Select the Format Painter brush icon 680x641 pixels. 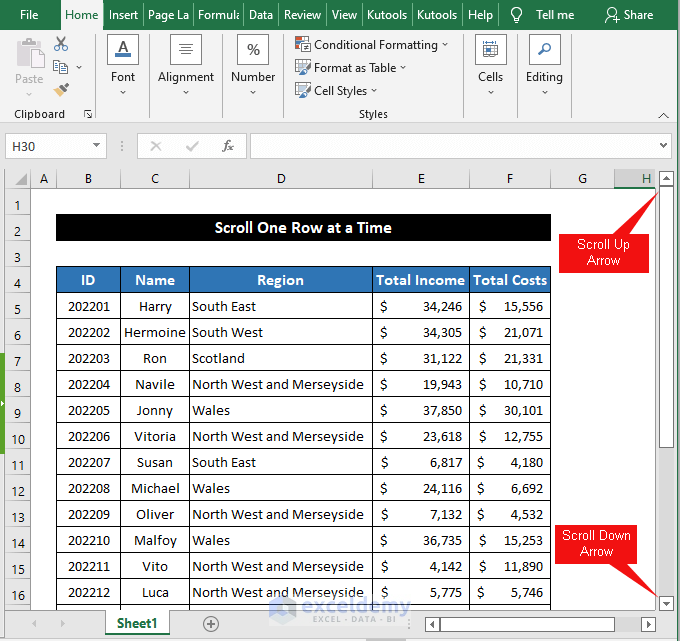[x=61, y=89]
